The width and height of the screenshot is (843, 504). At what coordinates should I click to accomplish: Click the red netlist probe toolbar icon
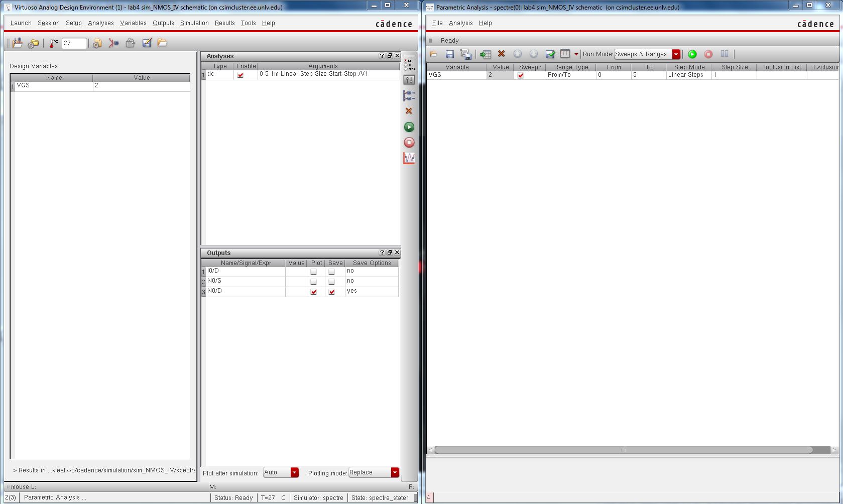(x=114, y=43)
